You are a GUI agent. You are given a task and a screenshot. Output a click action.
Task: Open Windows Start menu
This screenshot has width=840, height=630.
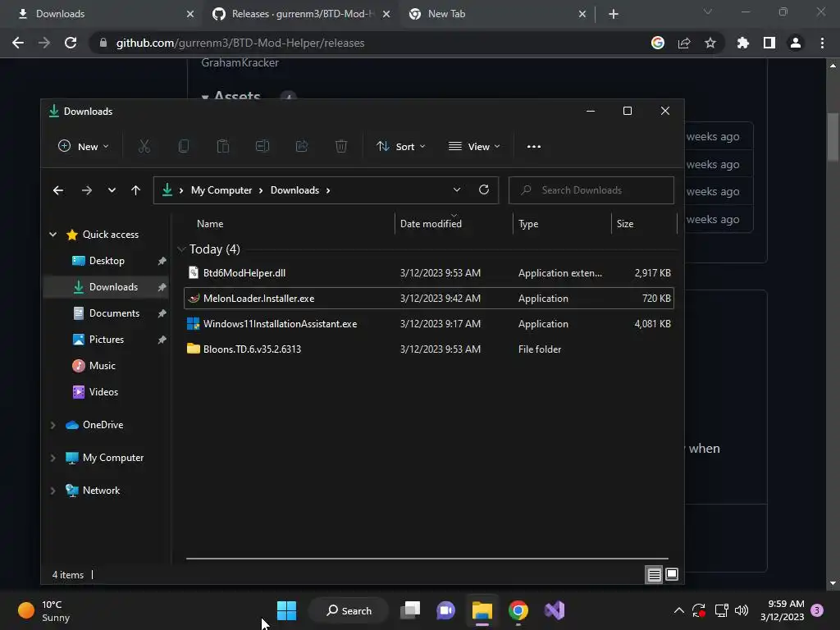click(286, 610)
